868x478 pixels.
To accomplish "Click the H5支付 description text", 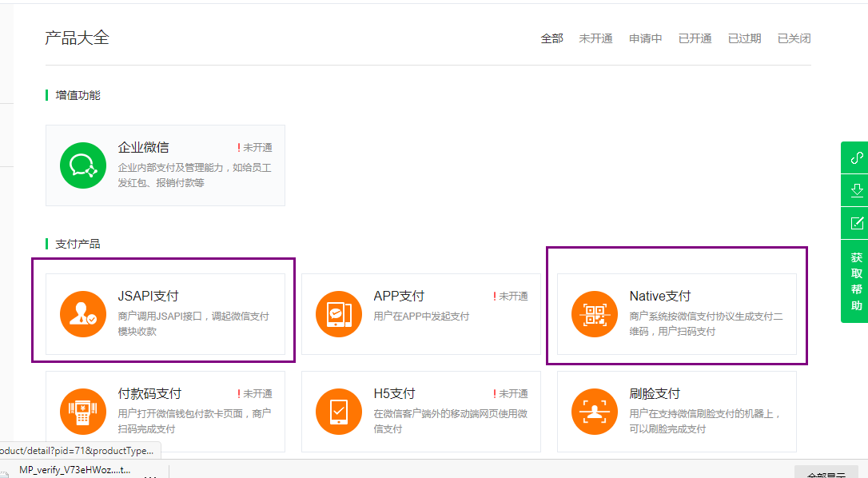I will pos(451,421).
